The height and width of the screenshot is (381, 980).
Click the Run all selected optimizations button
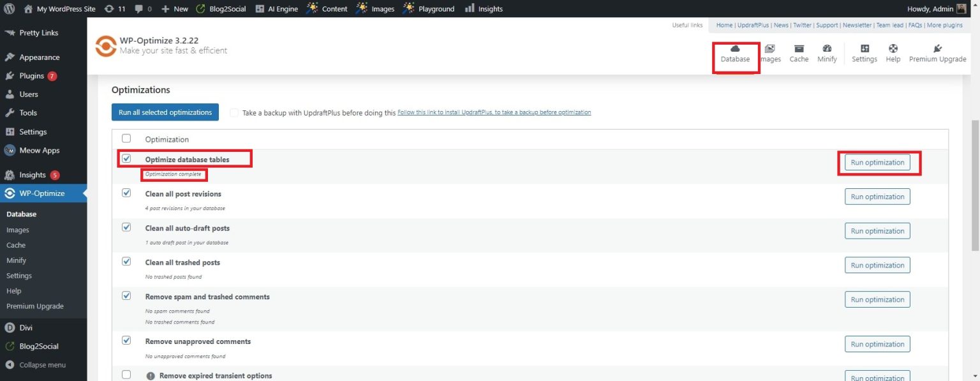coord(165,112)
